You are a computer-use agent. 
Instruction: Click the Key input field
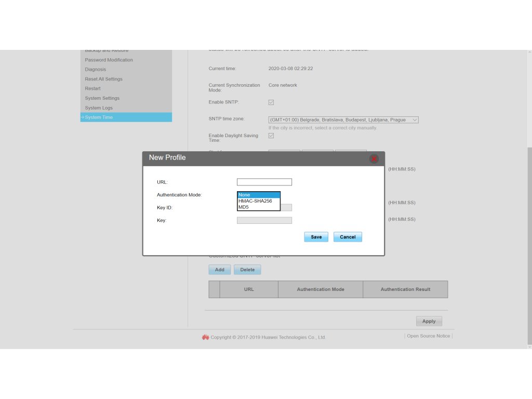[x=264, y=220]
